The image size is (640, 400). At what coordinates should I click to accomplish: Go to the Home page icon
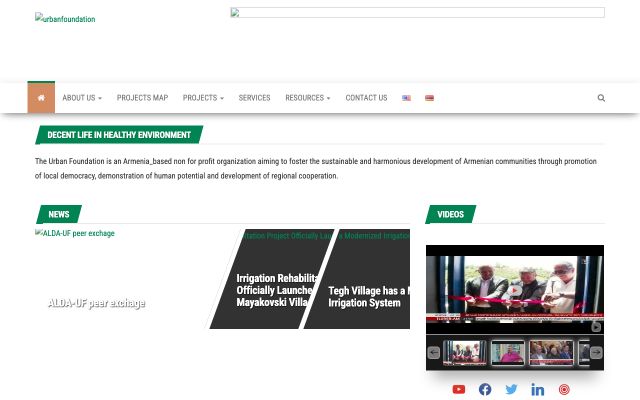click(41, 98)
